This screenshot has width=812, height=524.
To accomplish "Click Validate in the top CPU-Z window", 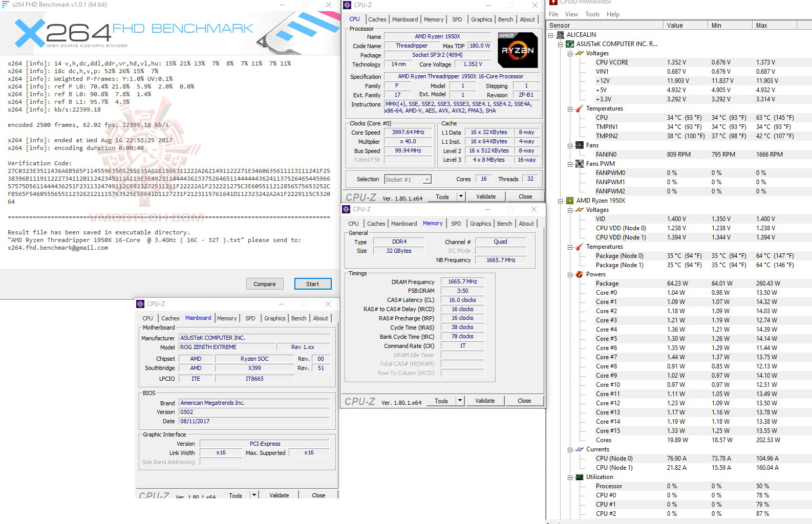I will pos(486,196).
